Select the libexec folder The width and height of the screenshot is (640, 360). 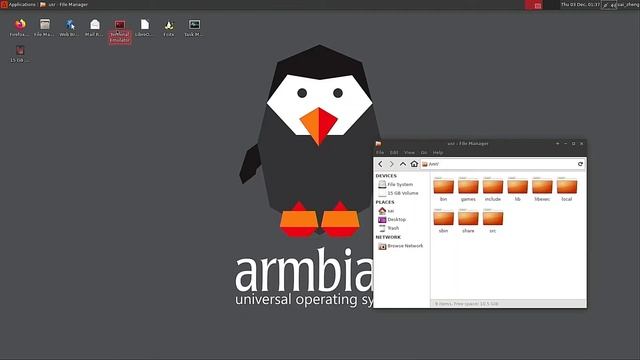coord(542,189)
